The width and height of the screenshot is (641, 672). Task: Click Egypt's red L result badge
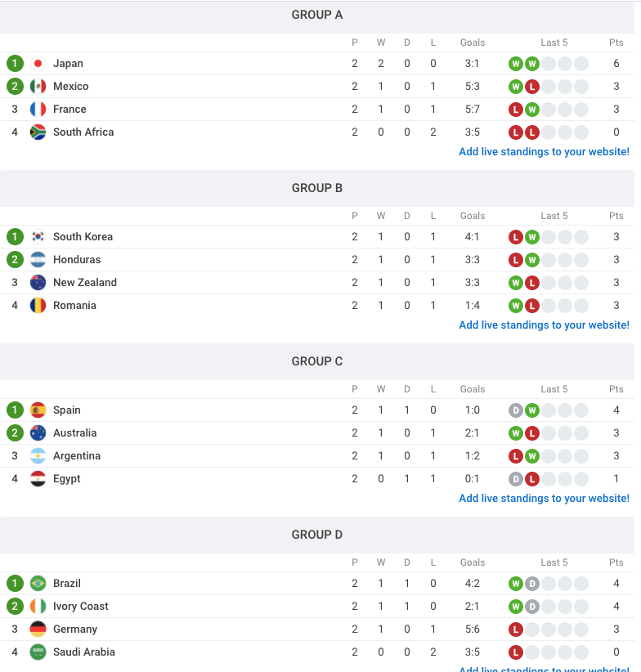point(532,479)
